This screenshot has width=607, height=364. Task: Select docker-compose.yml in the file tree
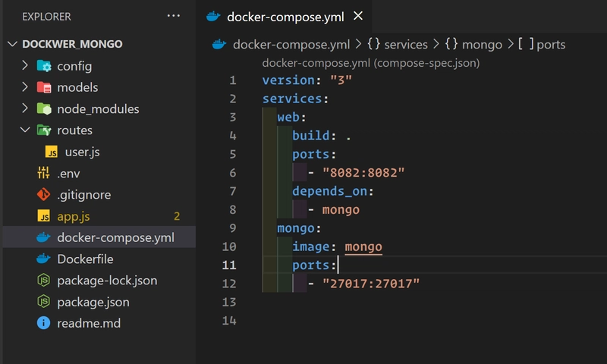click(116, 237)
